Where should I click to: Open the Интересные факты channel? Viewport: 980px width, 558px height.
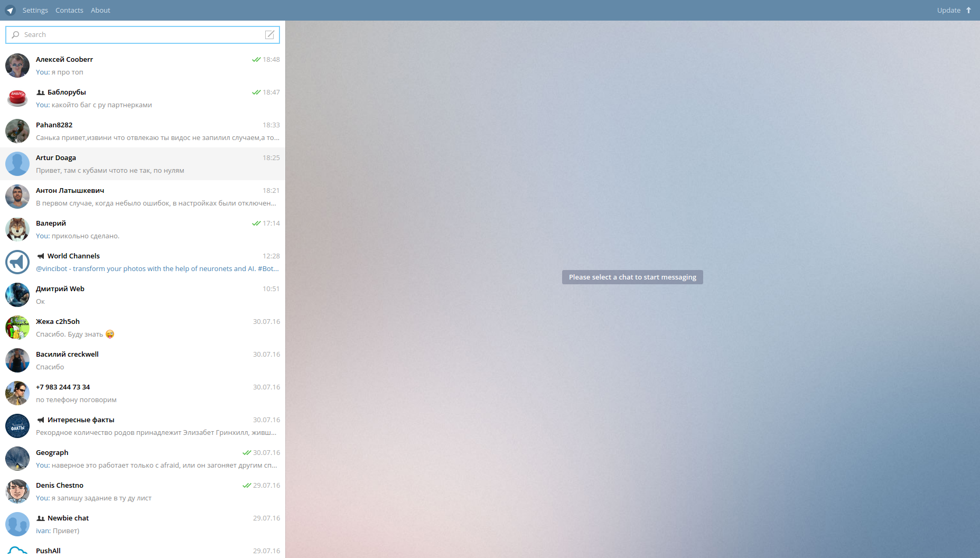[143, 426]
